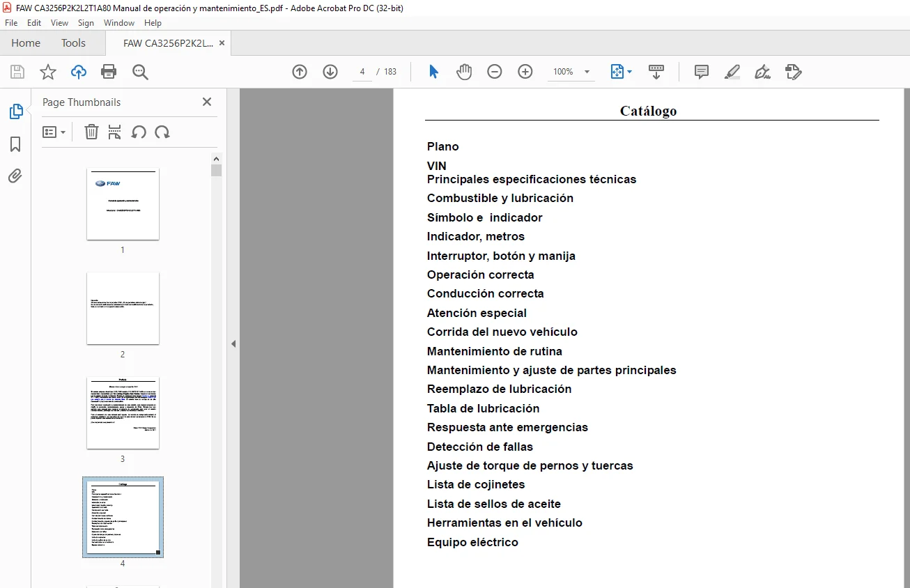Click 'Respuesta ante emergencias' entry

click(x=507, y=427)
